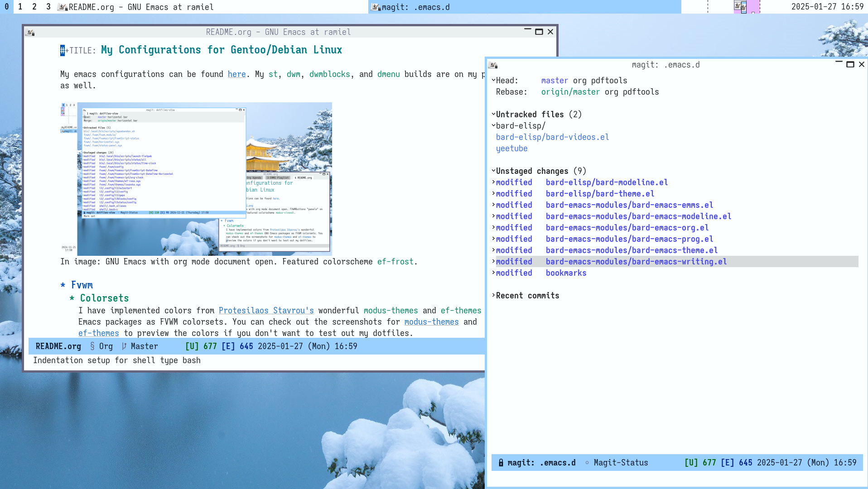Collapse the Unstaged changes section

(493, 171)
